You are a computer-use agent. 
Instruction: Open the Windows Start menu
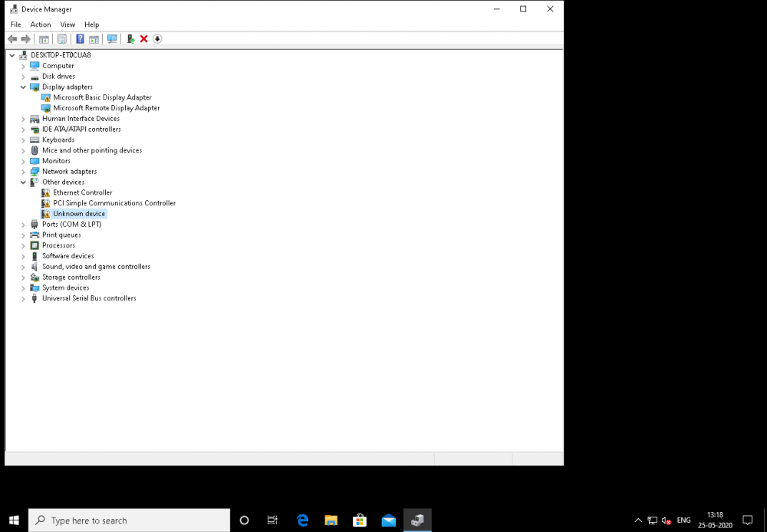14,521
